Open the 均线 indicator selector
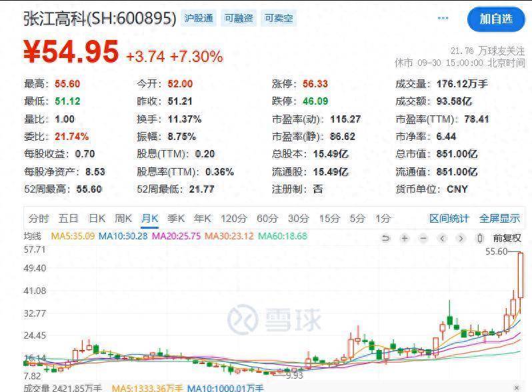The width and height of the screenshot is (532, 392). tap(32, 236)
